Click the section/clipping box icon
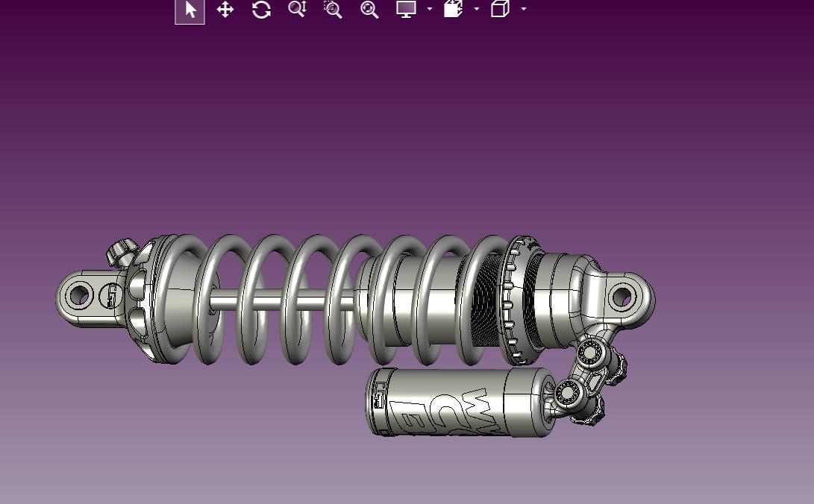This screenshot has height=504, width=814. tap(453, 9)
